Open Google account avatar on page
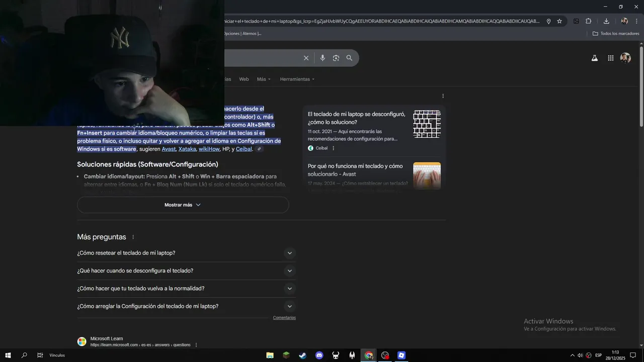Screen dimensions: 644x362 pos(625,58)
